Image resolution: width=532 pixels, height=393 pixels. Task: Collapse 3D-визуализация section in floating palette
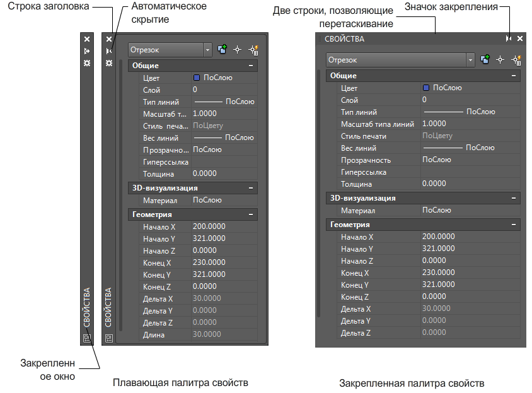pos(251,188)
